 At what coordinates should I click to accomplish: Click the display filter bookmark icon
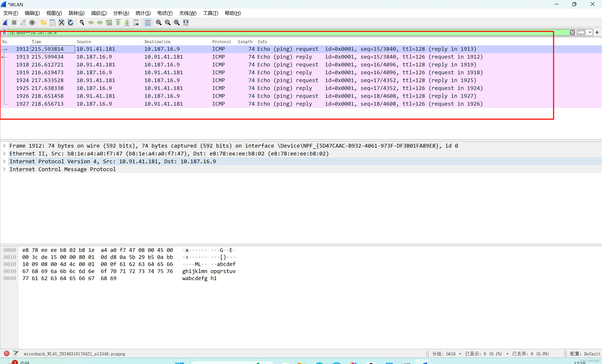tap(4, 33)
